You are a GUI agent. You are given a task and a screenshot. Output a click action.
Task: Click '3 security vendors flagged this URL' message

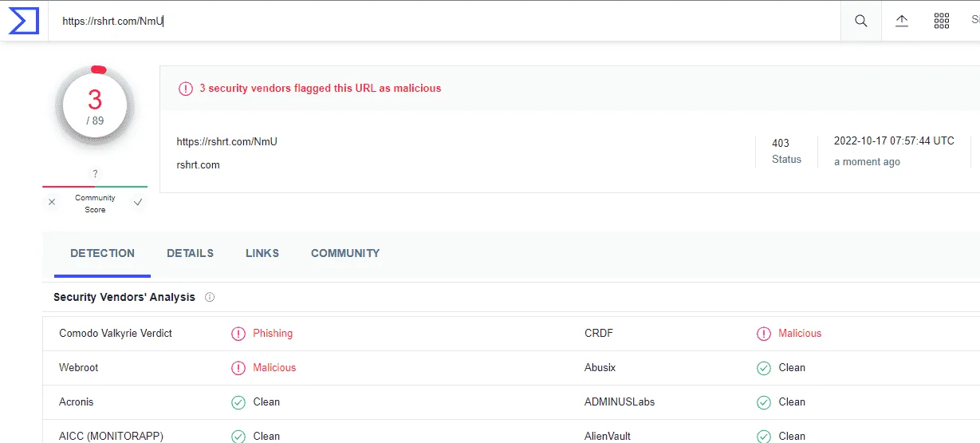pyautogui.click(x=320, y=89)
